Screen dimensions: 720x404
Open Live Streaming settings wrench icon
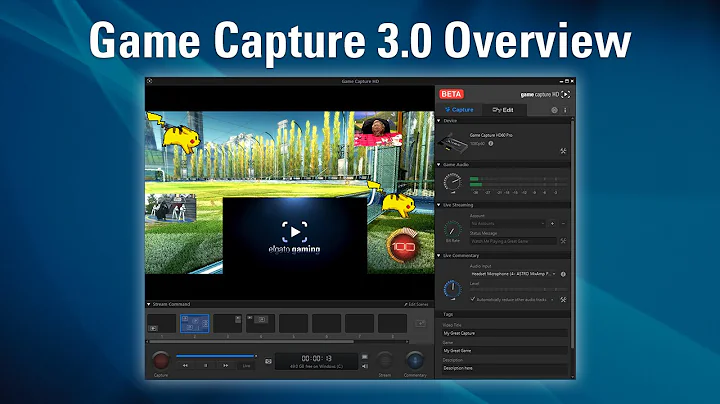563,241
